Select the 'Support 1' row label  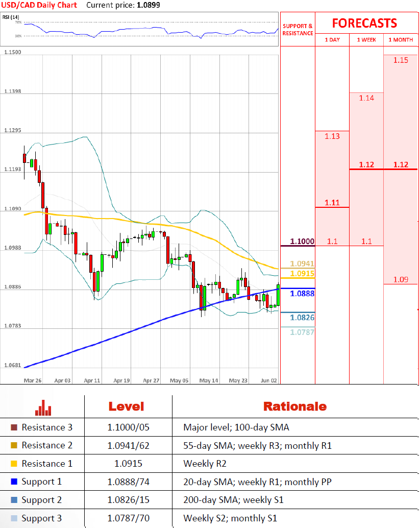[42, 482]
